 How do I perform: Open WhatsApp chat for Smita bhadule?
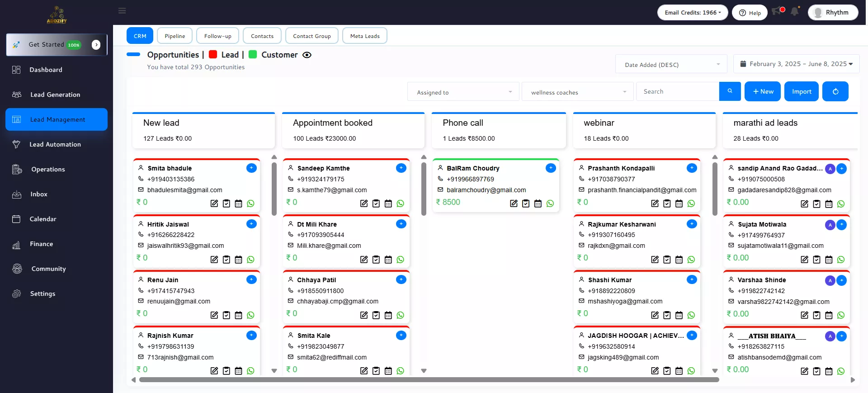[x=251, y=204]
